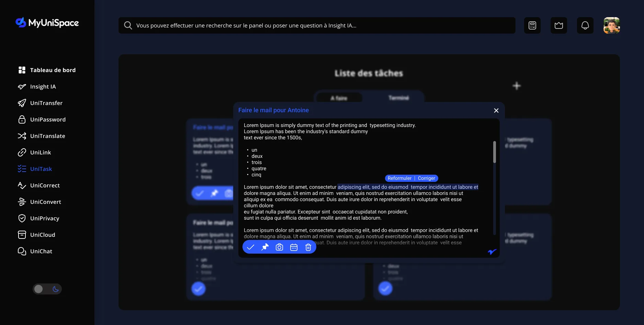Switch to the Terminé tab
644x325 pixels.
(399, 98)
